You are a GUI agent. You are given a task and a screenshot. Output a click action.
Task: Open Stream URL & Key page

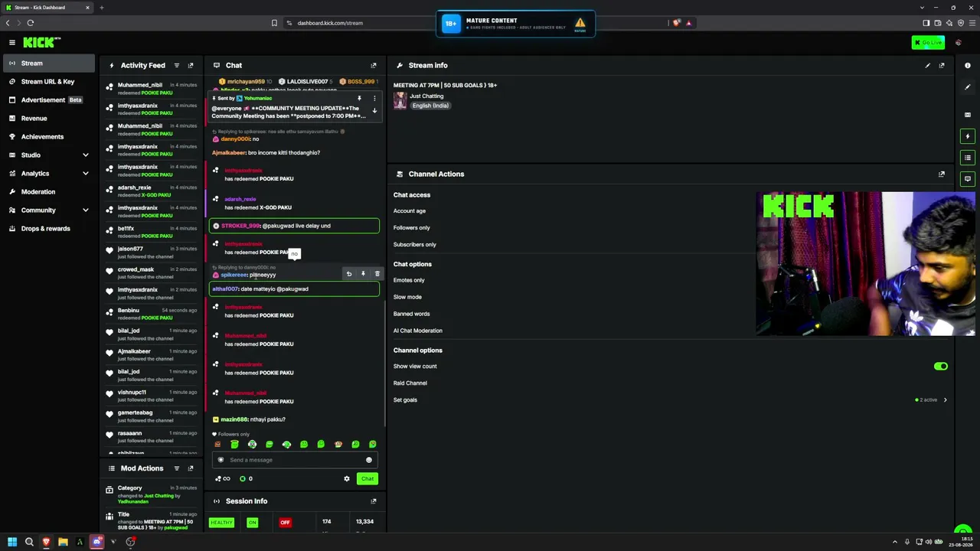48,82
